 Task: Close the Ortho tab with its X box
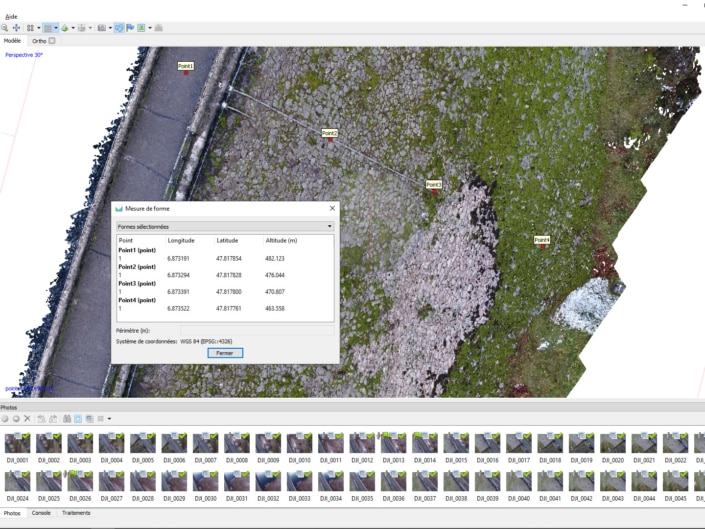point(52,41)
